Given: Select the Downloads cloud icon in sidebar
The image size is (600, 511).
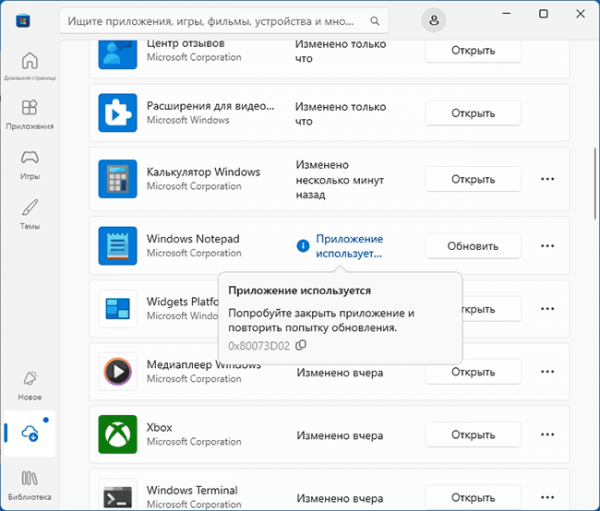Looking at the screenshot, I should pyautogui.click(x=30, y=433).
